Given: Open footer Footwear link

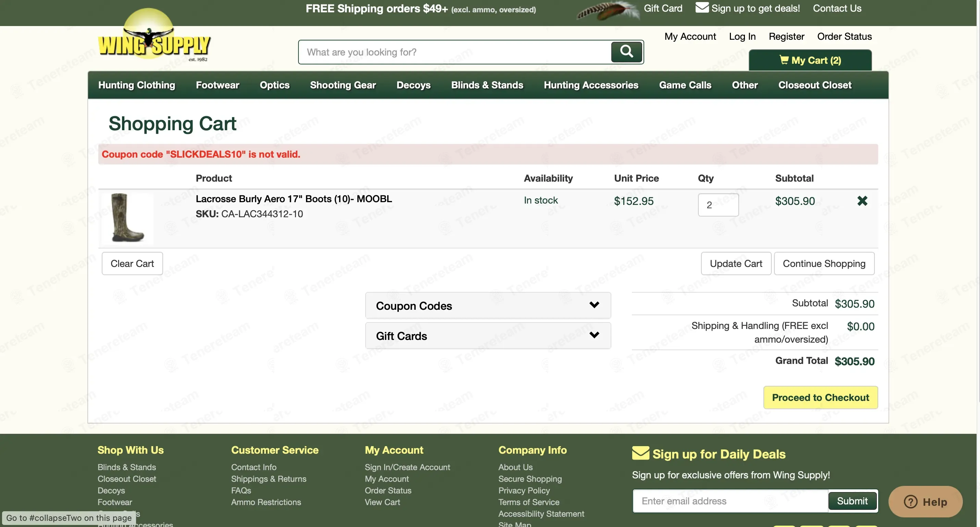Looking at the screenshot, I should pos(114,502).
